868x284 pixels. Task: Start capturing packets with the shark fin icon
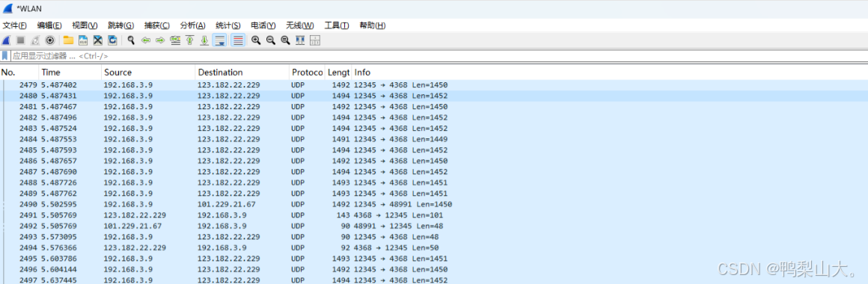[5, 40]
